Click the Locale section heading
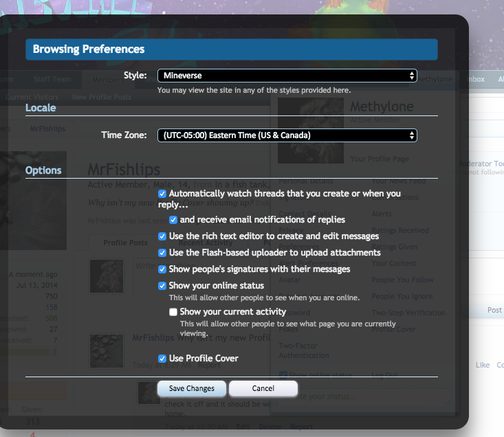The height and width of the screenshot is (437, 504). pos(41,108)
